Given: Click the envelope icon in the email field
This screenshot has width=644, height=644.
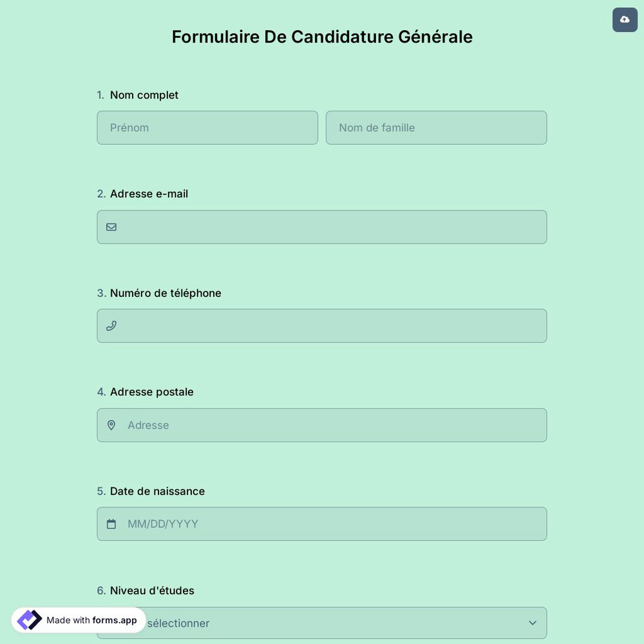Looking at the screenshot, I should (x=111, y=227).
